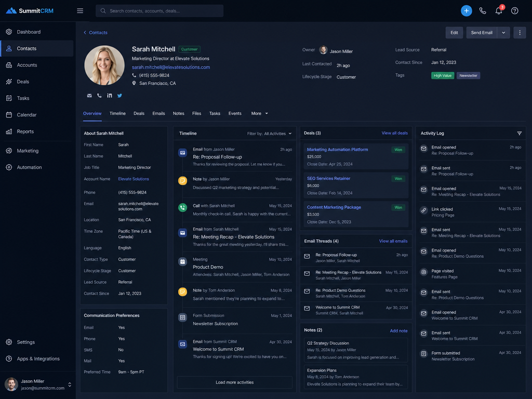This screenshot has height=399, width=532.
Task: Click the hamburger menu icon
Action: (x=80, y=11)
